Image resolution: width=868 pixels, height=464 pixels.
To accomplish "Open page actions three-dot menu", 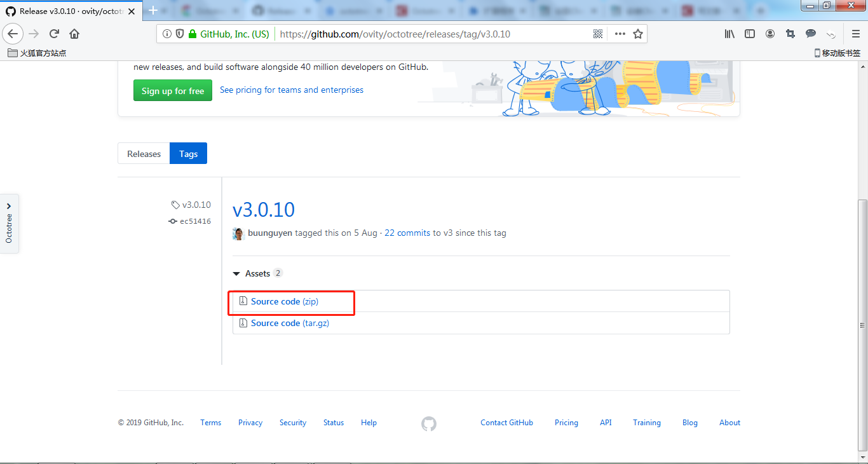I will [620, 34].
